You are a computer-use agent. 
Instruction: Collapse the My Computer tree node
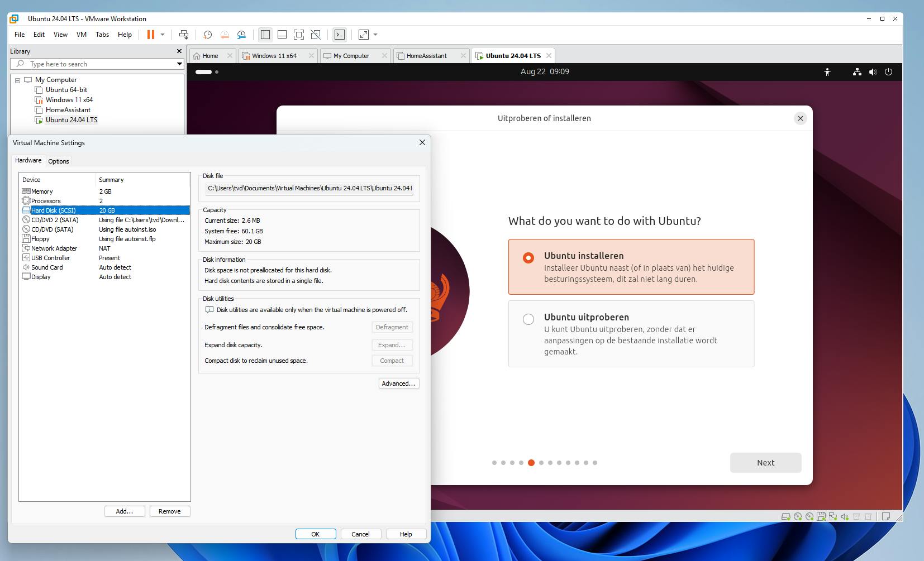point(18,80)
